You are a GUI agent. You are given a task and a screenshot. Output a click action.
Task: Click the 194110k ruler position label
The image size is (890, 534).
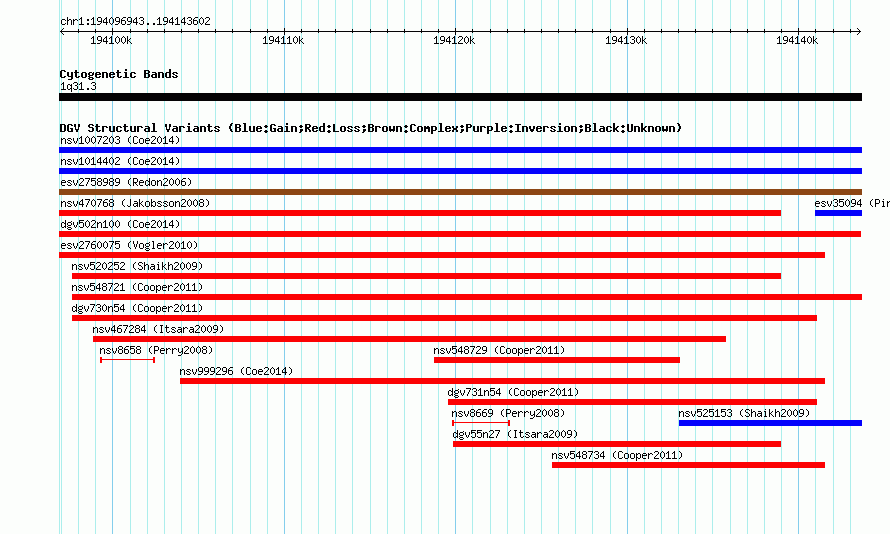[x=283, y=40]
